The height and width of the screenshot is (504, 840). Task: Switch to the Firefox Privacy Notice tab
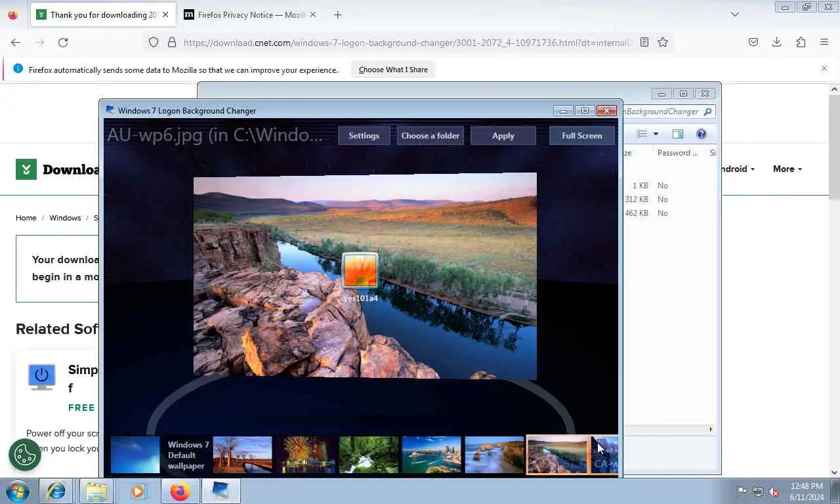(x=250, y=14)
